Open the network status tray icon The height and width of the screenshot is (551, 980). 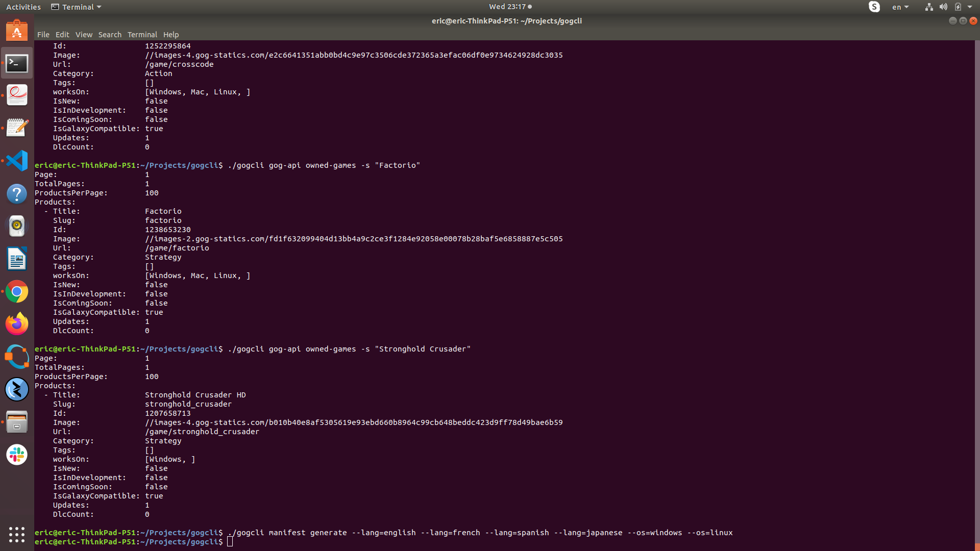point(929,7)
